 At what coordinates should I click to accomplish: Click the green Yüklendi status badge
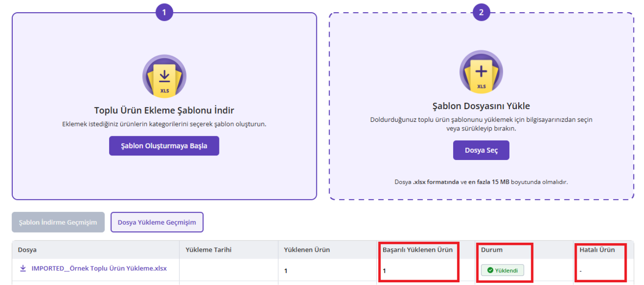pos(502,270)
